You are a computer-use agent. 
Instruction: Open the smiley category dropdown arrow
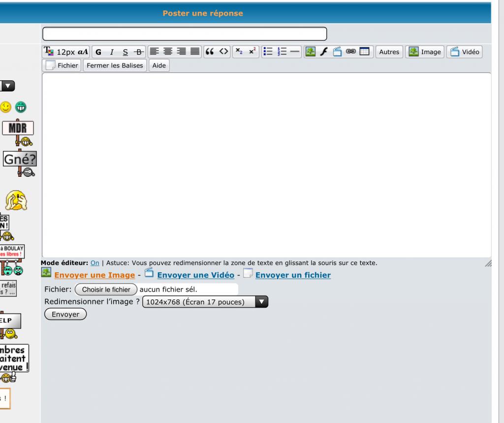tap(8, 86)
